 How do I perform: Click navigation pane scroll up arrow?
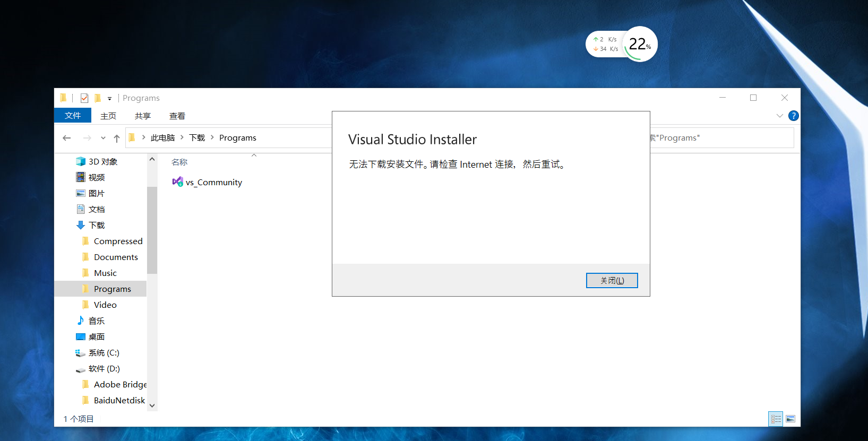[152, 159]
